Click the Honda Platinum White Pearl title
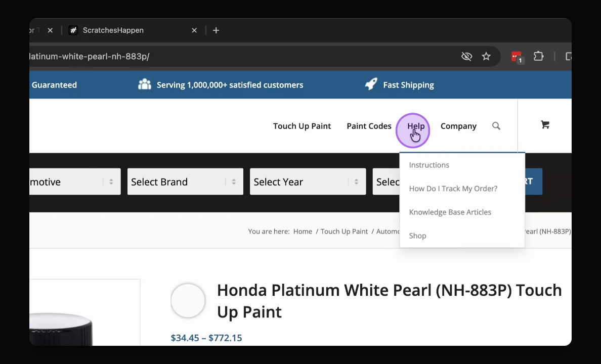The height and width of the screenshot is (364, 601). (390, 301)
